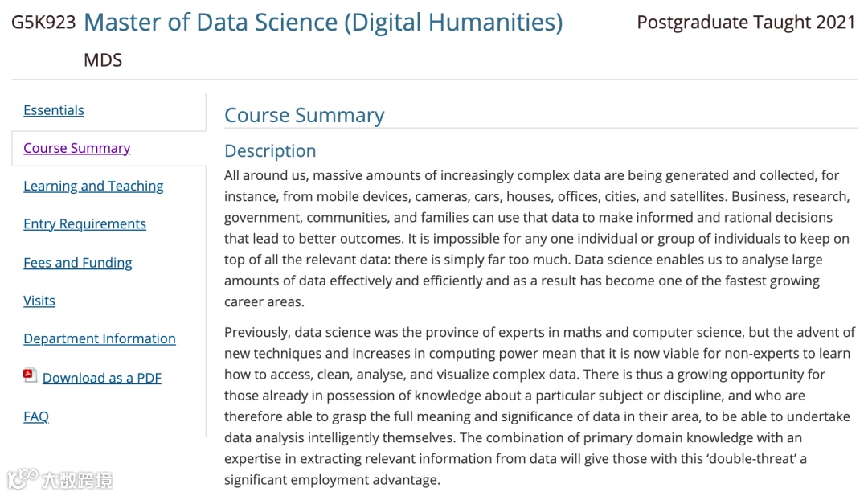
Task: Open the Visits link in sidebar
Action: (x=39, y=301)
